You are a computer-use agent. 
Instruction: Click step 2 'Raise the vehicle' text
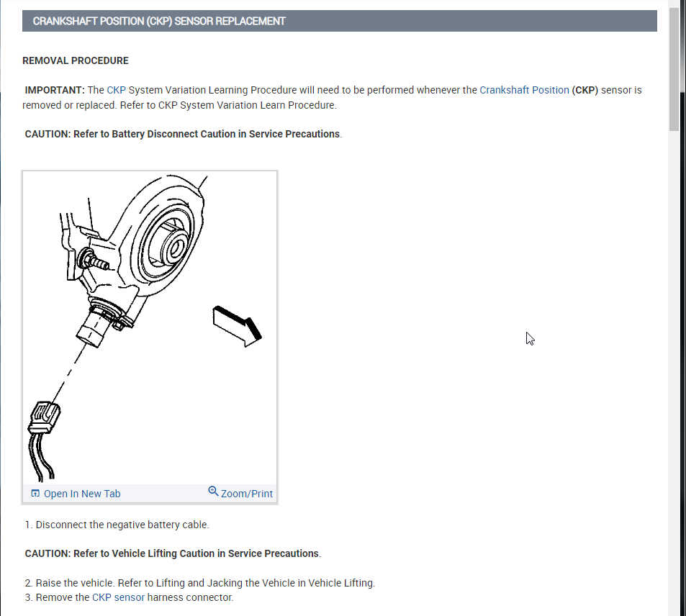point(200,583)
